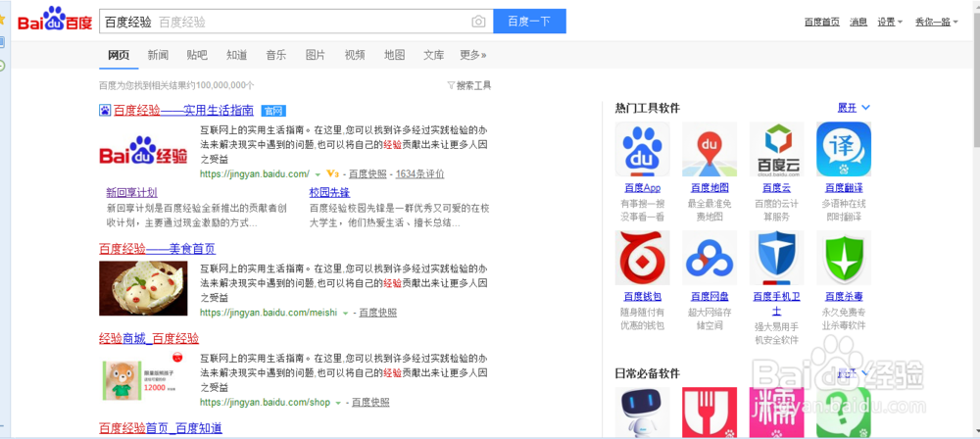The height and width of the screenshot is (439, 980).
Task: Open the 1634条评价 link
Action: [420, 173]
